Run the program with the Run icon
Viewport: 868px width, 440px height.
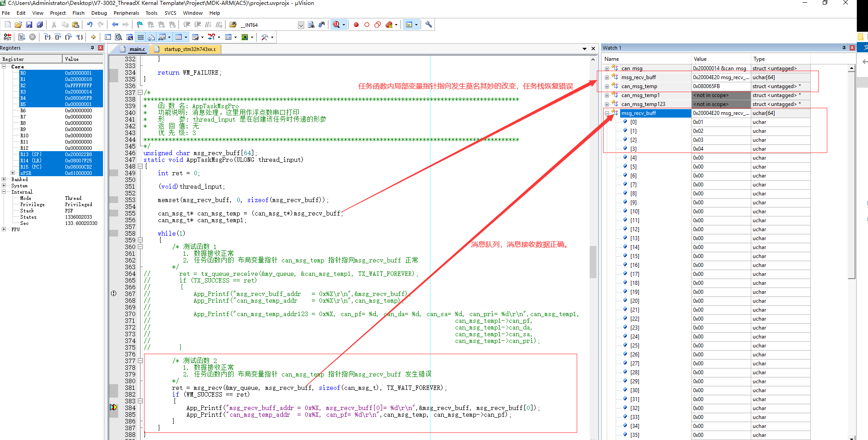point(21,37)
